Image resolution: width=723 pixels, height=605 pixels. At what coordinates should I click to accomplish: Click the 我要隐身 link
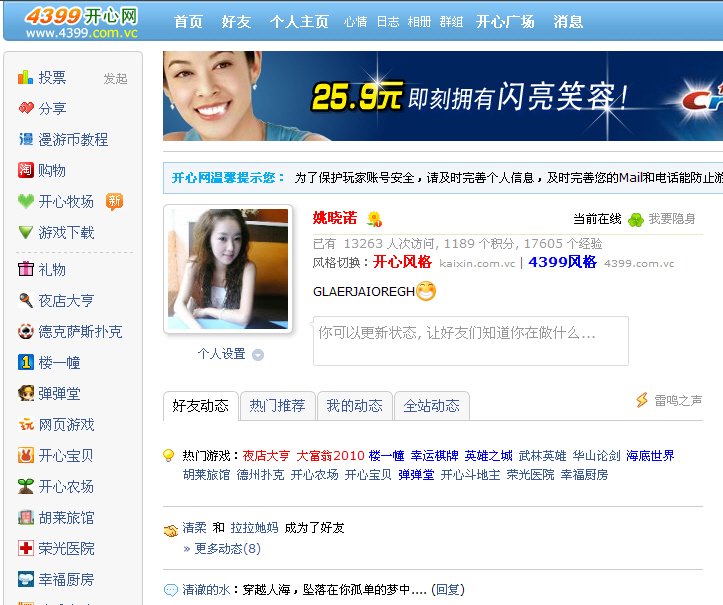click(x=672, y=219)
